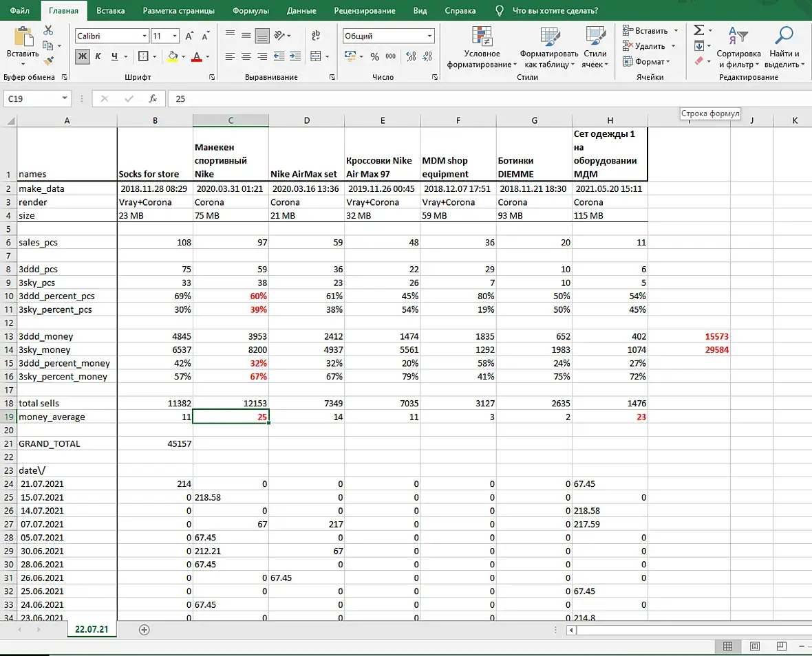Open Стили ячеек gallery
Image resolution: width=812 pixels, height=656 pixels.
pos(595,47)
